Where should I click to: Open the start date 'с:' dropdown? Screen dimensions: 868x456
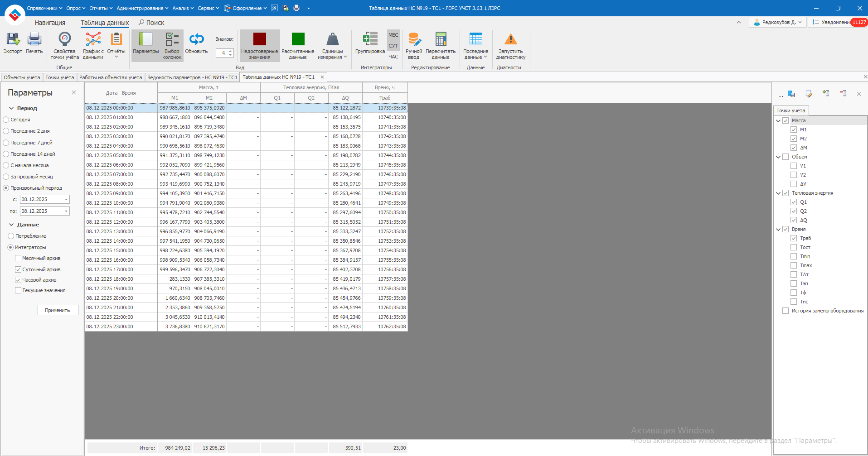pyautogui.click(x=66, y=199)
